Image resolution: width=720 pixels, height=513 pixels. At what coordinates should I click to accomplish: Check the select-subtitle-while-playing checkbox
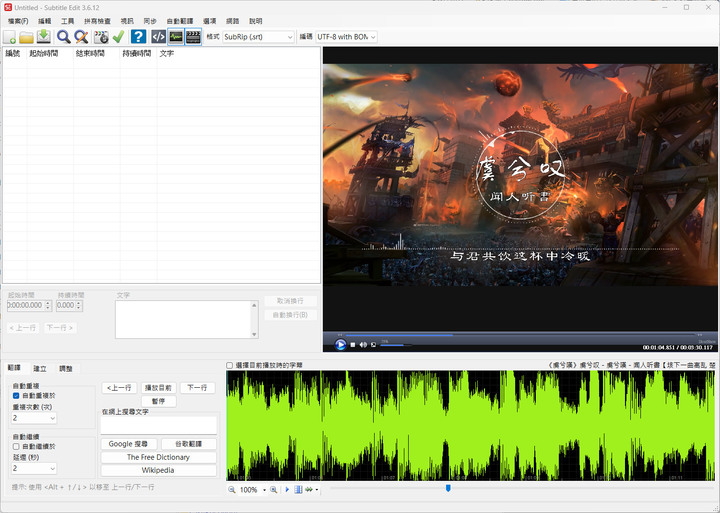(230, 365)
